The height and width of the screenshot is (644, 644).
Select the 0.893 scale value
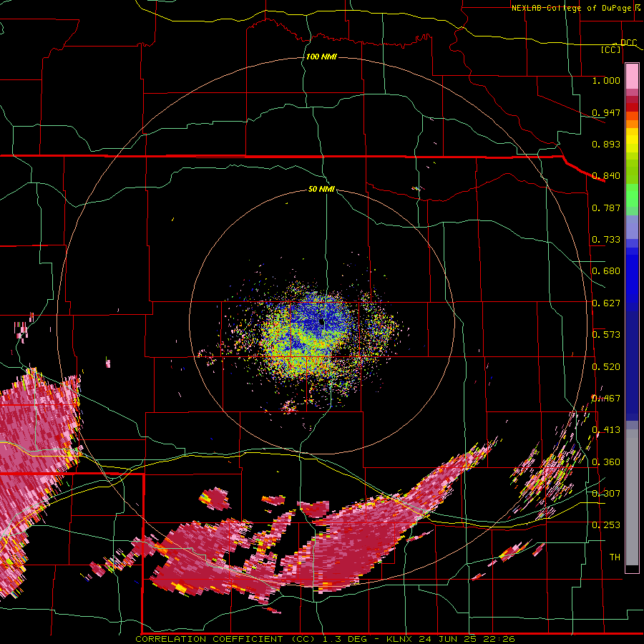tap(606, 144)
